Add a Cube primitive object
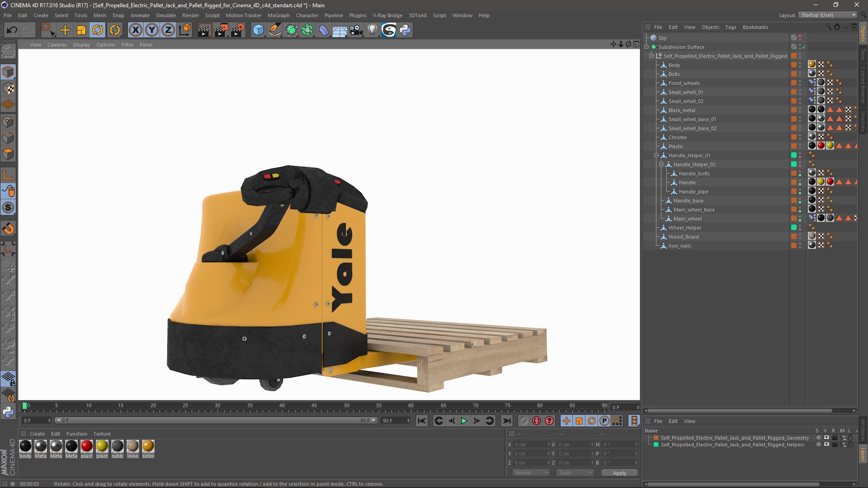Screen dimensions: 868x488 click(258, 30)
